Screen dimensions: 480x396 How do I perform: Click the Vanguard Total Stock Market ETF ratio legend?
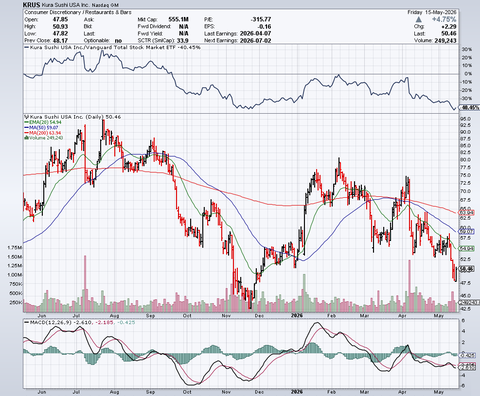click(113, 47)
